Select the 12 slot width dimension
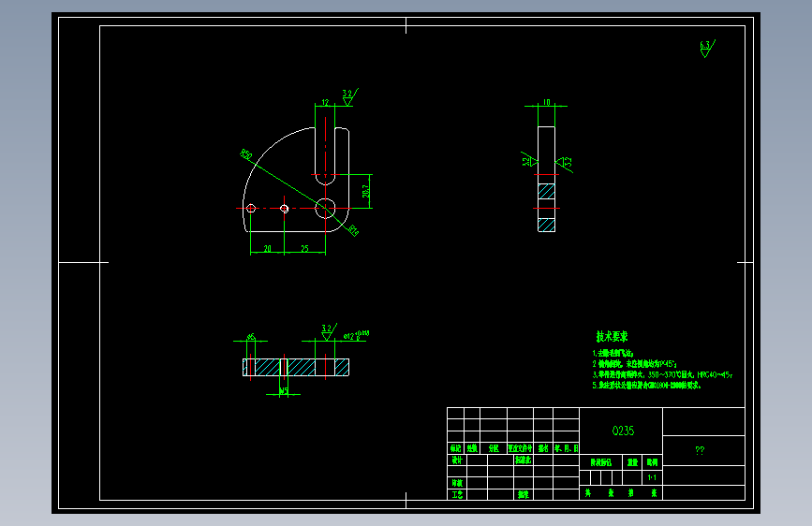This screenshot has height=526, width=812. pos(325,103)
